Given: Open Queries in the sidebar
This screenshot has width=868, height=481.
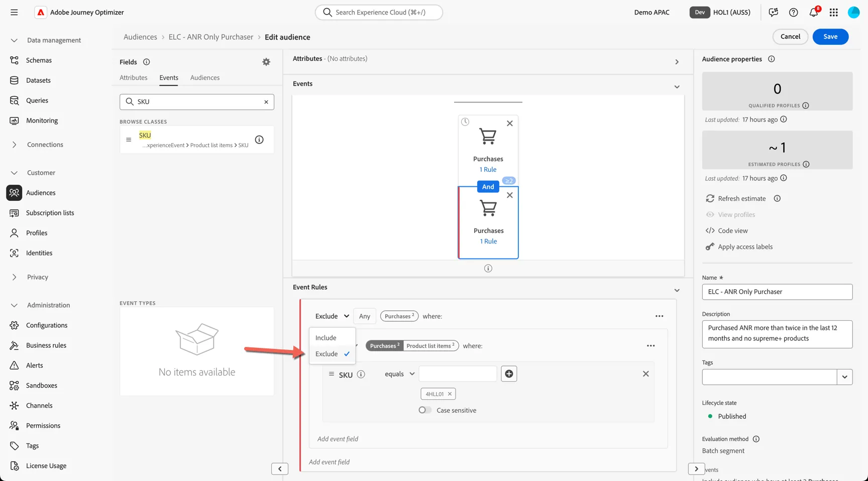Looking at the screenshot, I should click(37, 100).
